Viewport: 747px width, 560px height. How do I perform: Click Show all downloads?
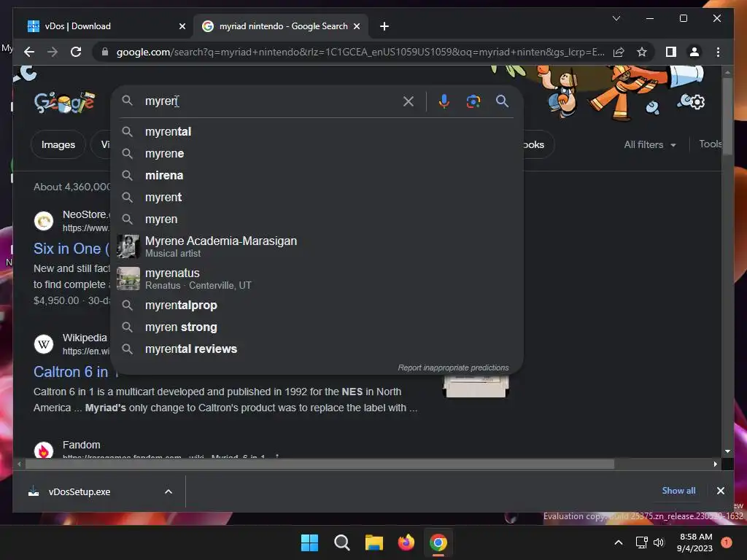(678, 491)
